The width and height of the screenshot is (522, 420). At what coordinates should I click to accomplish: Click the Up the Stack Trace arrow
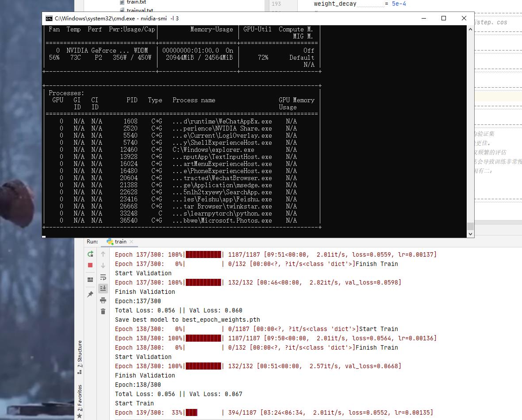(x=103, y=254)
